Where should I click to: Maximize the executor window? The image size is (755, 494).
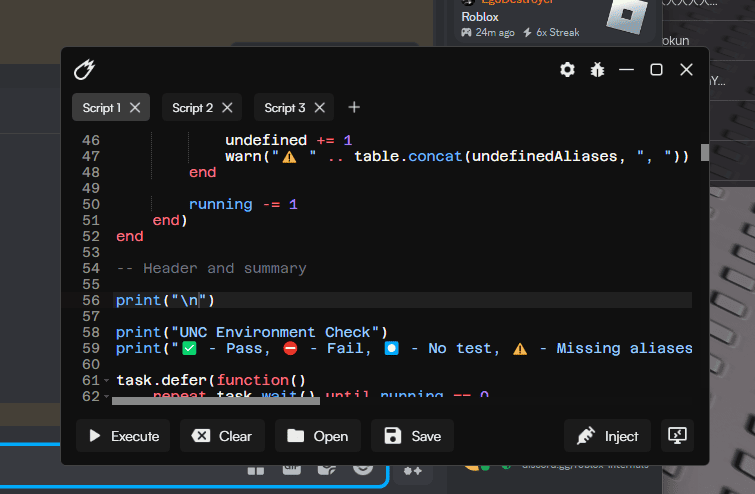(x=656, y=70)
